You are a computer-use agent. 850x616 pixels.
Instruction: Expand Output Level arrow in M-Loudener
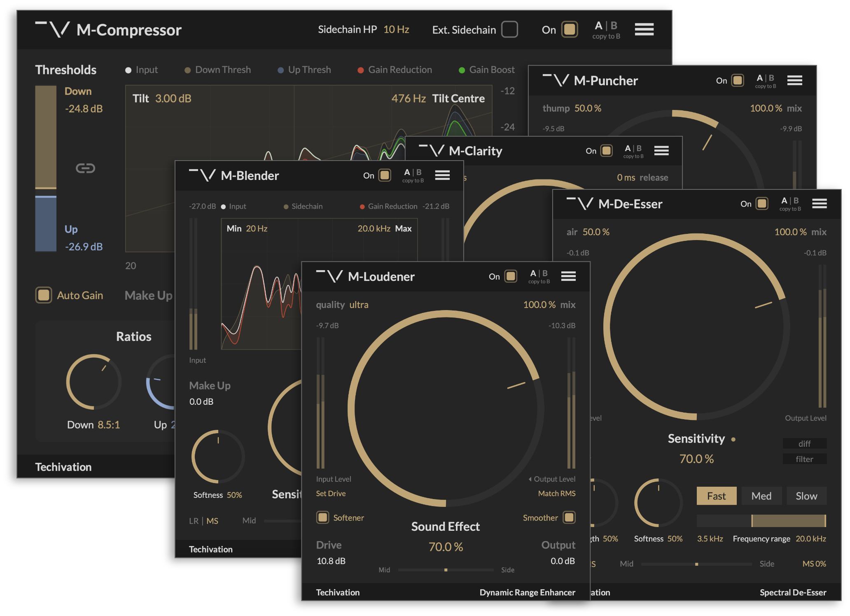coord(530,479)
